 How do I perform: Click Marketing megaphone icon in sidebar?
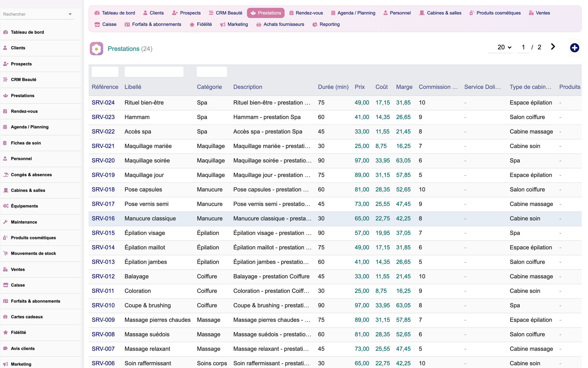5,364
